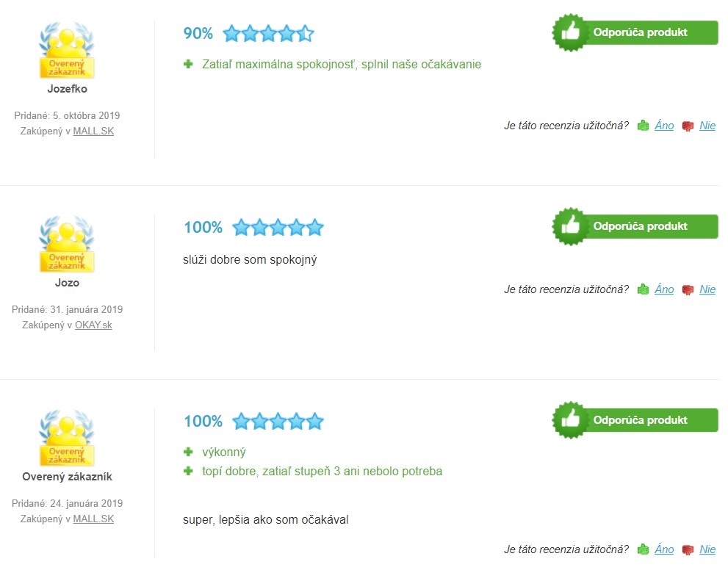Click green thumbs-up icon in Jozo's review

[x=643, y=289]
